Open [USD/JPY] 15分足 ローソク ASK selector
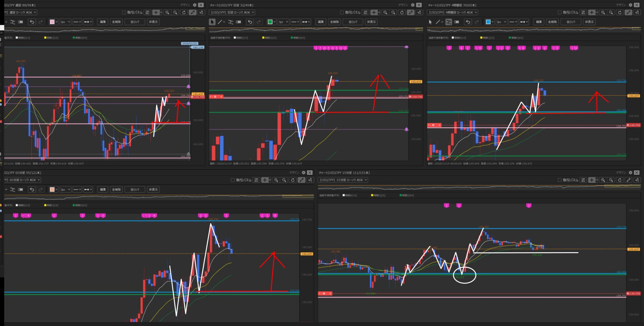 [343, 180]
